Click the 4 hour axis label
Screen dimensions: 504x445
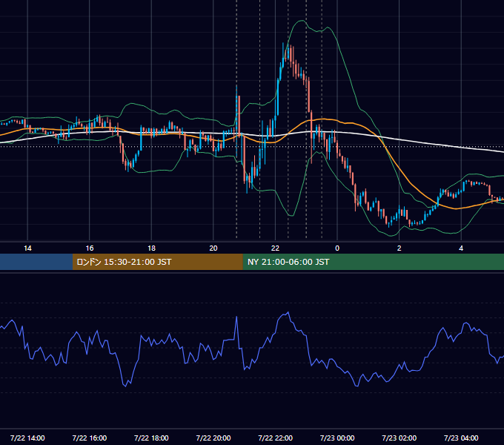coord(461,248)
